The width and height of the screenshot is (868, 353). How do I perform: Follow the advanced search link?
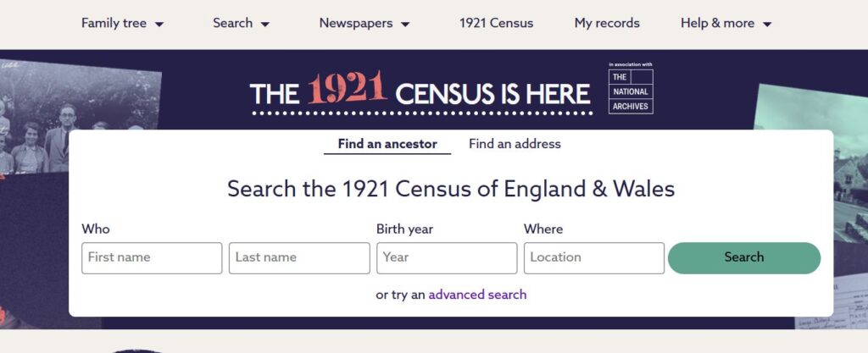(477, 295)
